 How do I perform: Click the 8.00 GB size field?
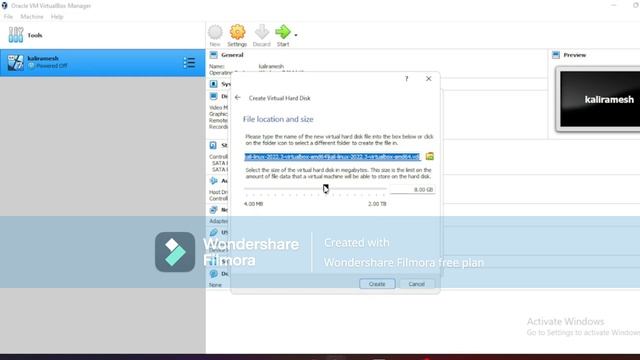click(x=412, y=190)
